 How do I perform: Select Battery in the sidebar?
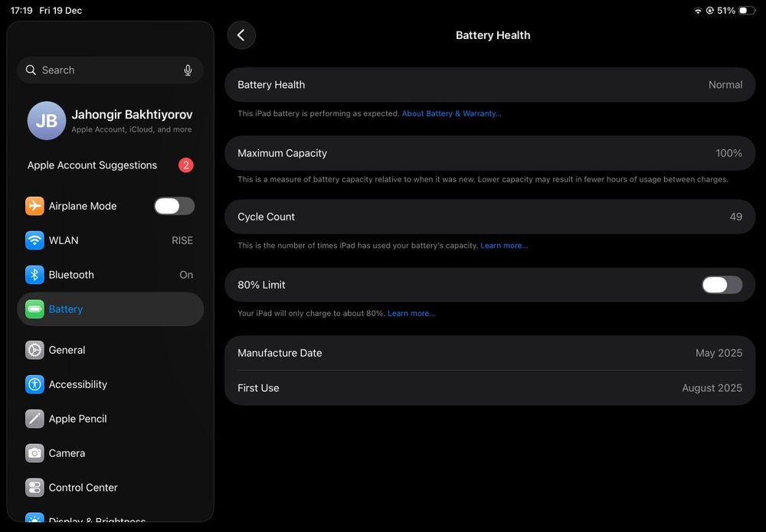click(110, 309)
